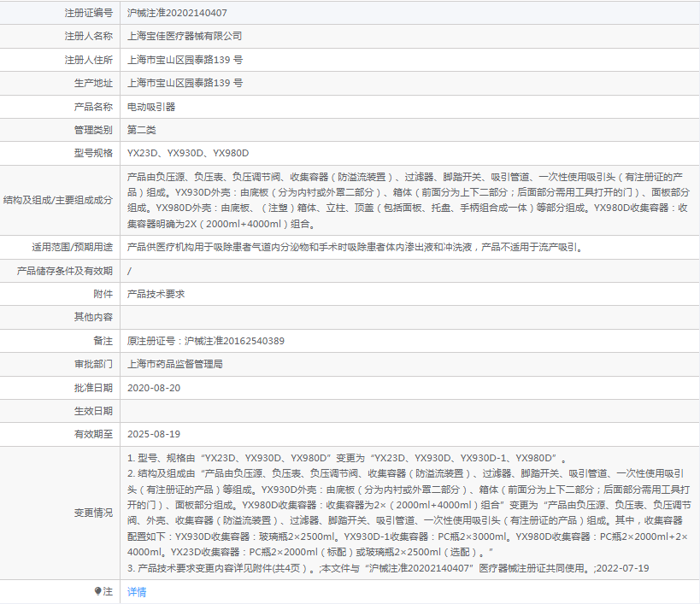Click the slash value in the 产品储存条件及有效期 row
Screen dimensions: 700x604
tap(129, 271)
